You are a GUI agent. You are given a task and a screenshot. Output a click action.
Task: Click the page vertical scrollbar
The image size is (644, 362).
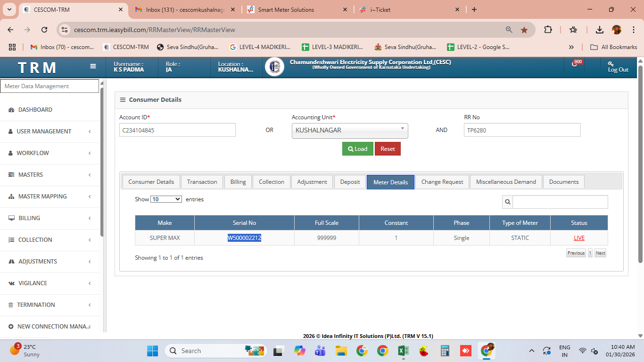tap(640, 165)
